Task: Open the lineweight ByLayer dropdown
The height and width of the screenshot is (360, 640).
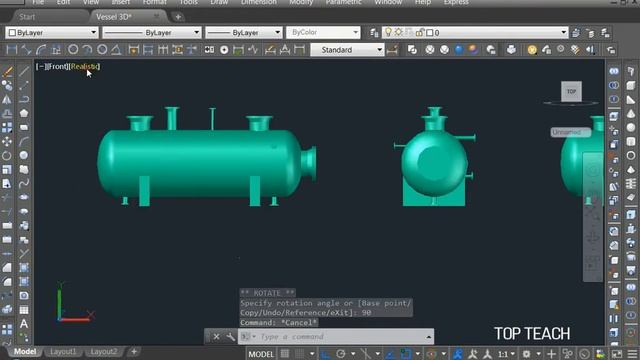Action: (x=244, y=32)
